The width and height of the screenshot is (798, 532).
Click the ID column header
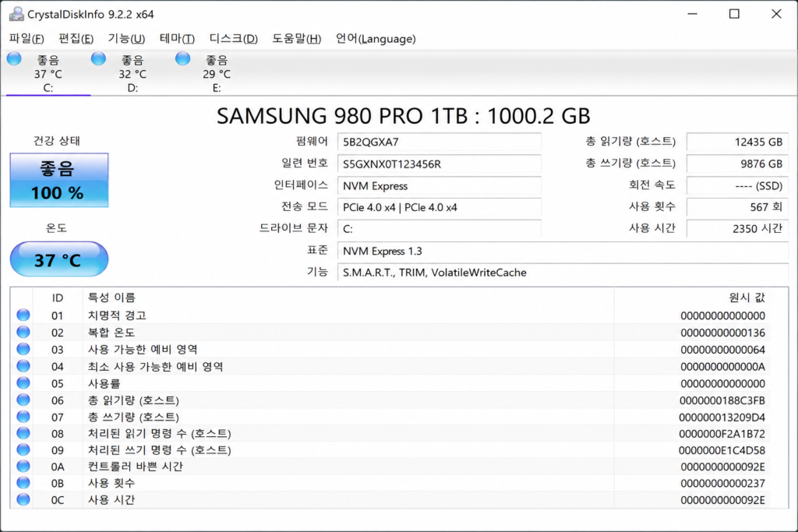pos(58,298)
